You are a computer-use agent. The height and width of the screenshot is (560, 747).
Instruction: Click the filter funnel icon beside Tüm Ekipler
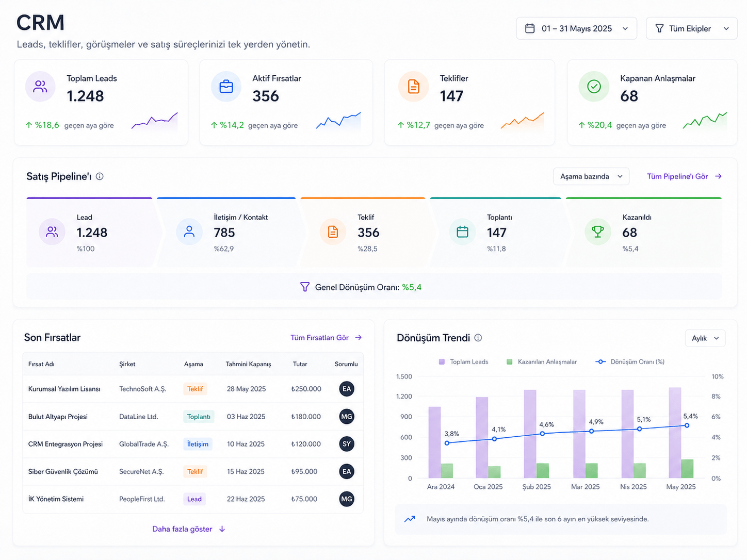pos(659,28)
